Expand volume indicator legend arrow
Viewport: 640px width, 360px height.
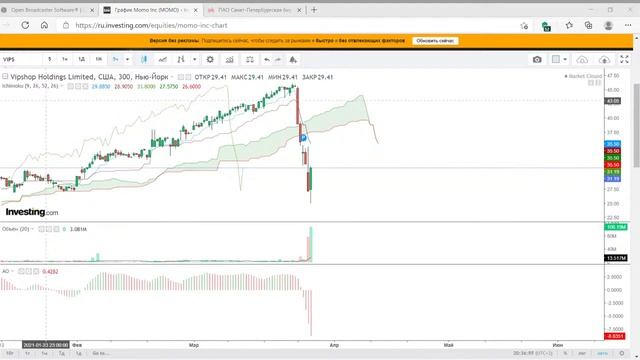[x=33, y=229]
